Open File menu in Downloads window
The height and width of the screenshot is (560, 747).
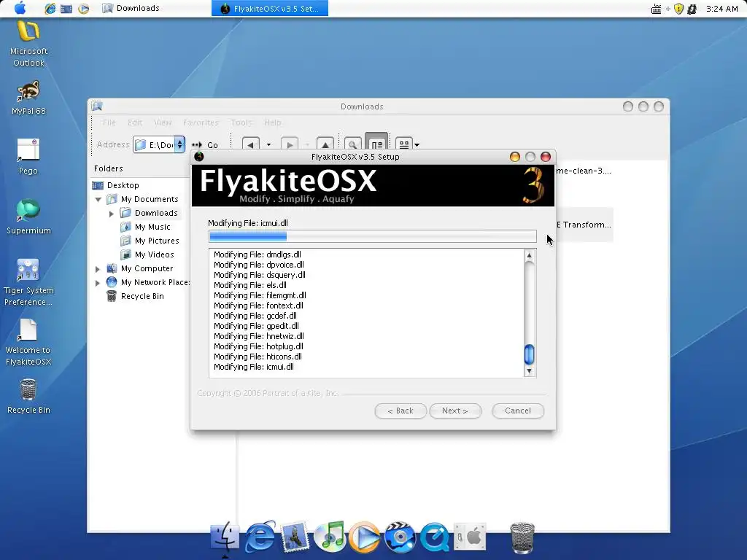[x=109, y=122]
